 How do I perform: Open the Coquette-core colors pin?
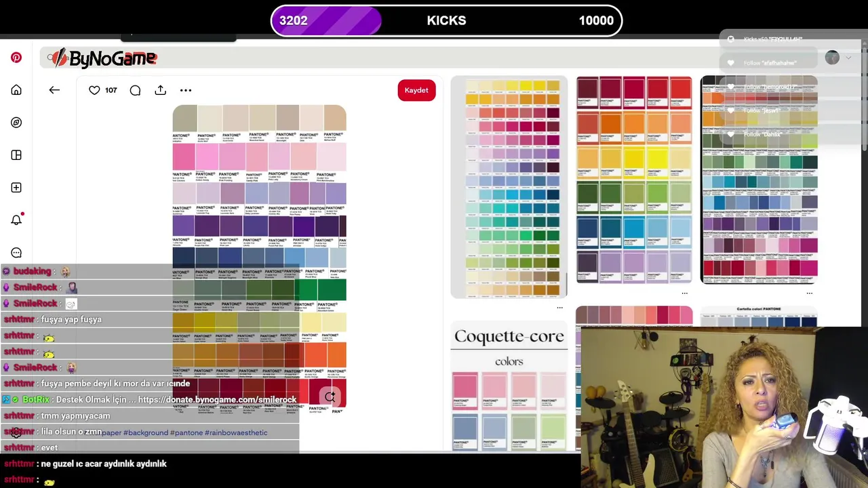[509, 386]
